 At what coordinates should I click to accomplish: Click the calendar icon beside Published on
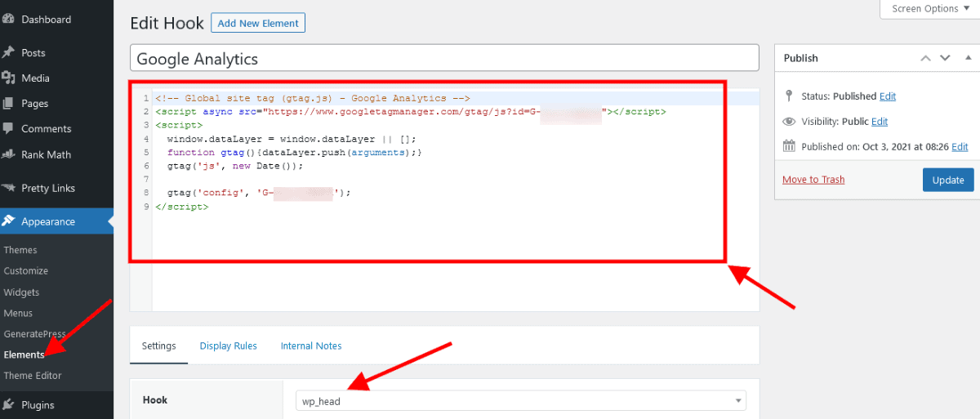[x=788, y=146]
